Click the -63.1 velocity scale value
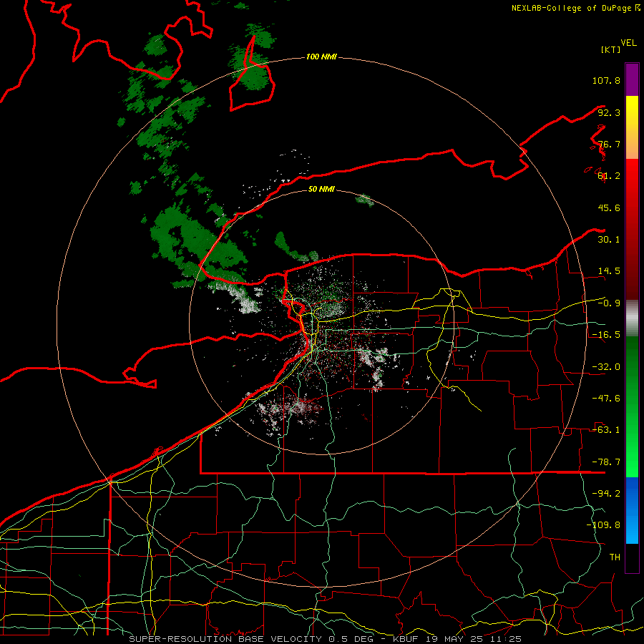Viewport: 644px width, 644px height. click(x=606, y=430)
